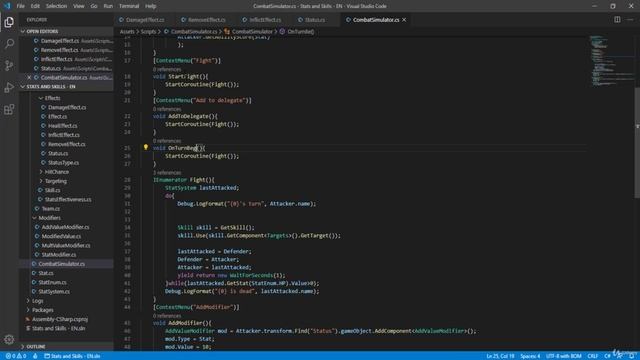640x360 pixels.
Task: Collapse the Open Editors section
Action: click(42, 31)
